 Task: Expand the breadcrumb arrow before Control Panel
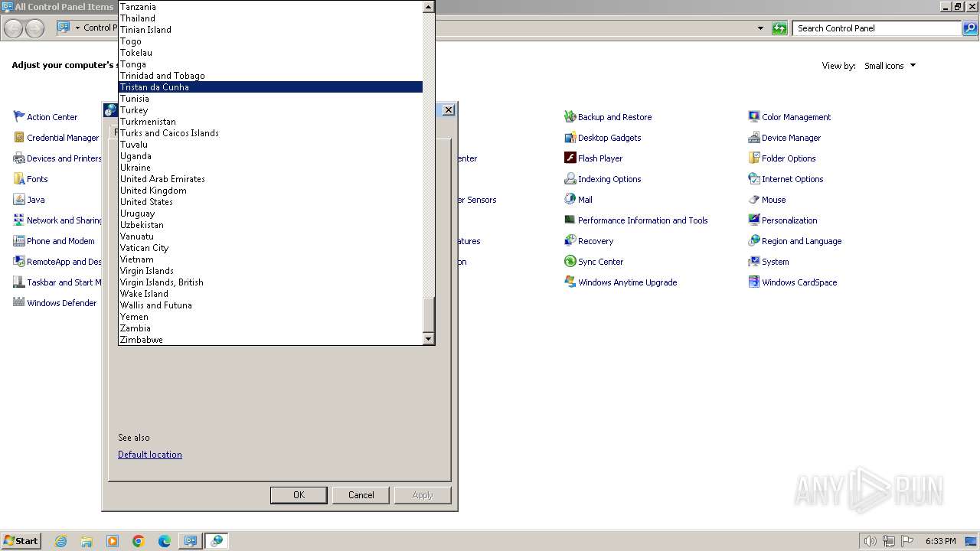coord(77,28)
